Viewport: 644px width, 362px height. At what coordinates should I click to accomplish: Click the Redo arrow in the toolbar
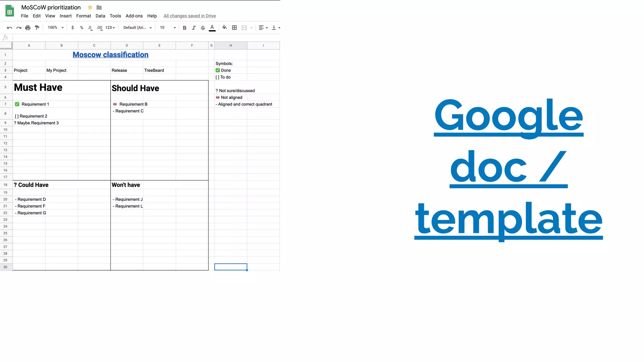pos(19,28)
